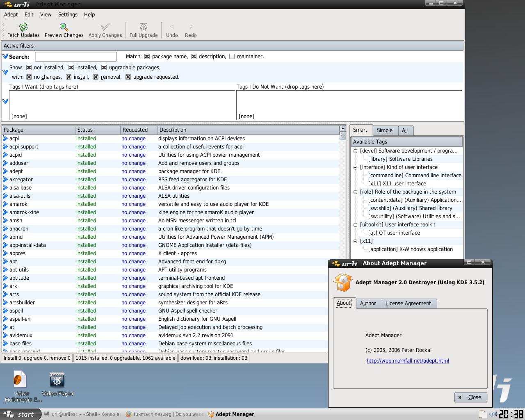The height and width of the screenshot is (420, 525).
Task: Toggle the 'removal' filter checkbox
Action: pyautogui.click(x=96, y=77)
